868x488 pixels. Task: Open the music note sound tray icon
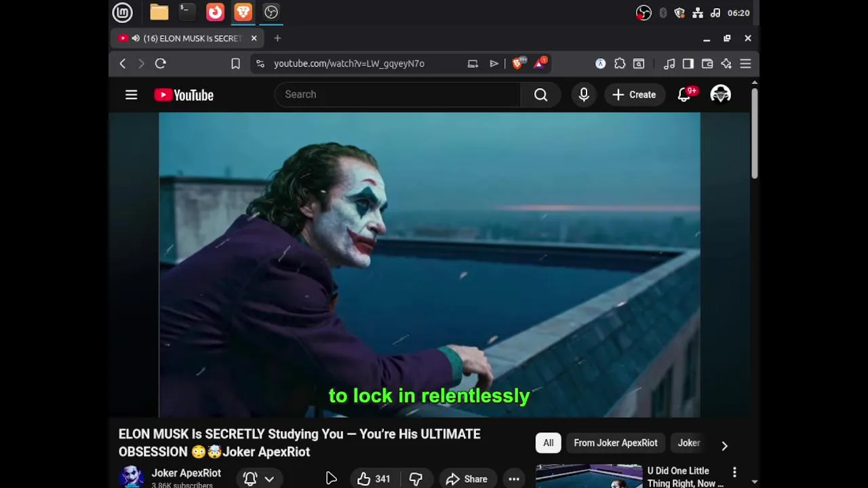click(x=715, y=13)
